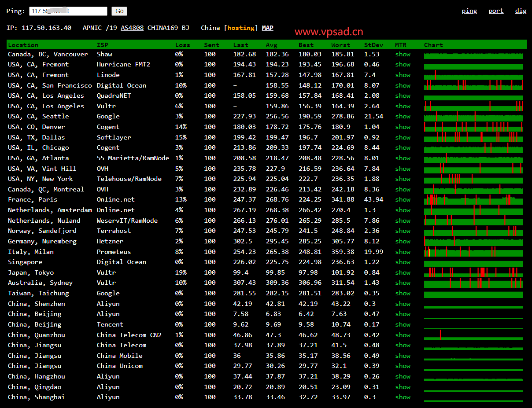Show MTR for Milan Prometeus row
The height and width of the screenshot is (408, 532).
(x=403, y=252)
